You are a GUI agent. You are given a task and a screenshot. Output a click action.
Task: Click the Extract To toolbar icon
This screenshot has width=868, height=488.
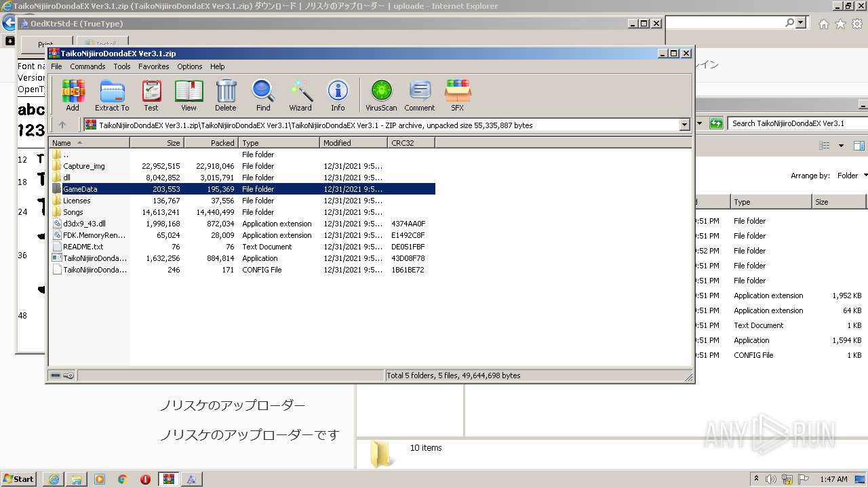(112, 95)
